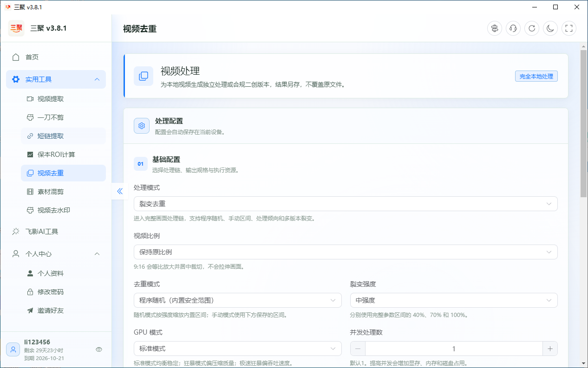Click the 到期 2026-10-21 text
The width and height of the screenshot is (588, 368).
(44, 358)
